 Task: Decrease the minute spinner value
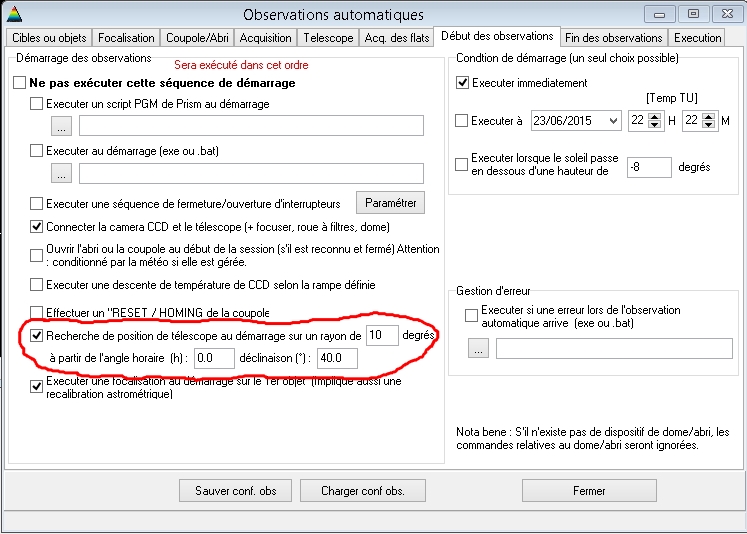click(709, 126)
